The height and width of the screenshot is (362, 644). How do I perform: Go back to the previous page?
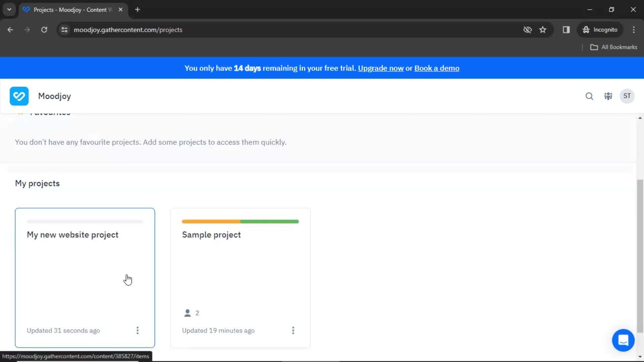point(10,30)
